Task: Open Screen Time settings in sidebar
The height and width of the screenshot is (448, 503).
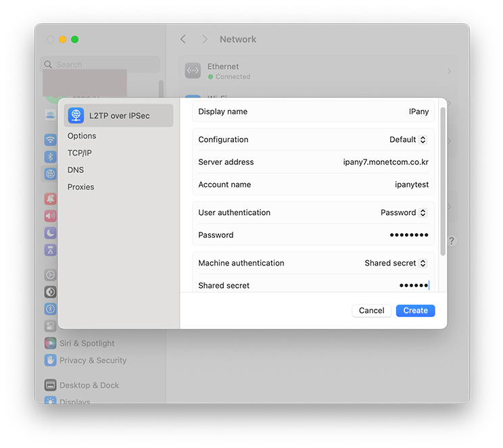Action: pyautogui.click(x=50, y=250)
